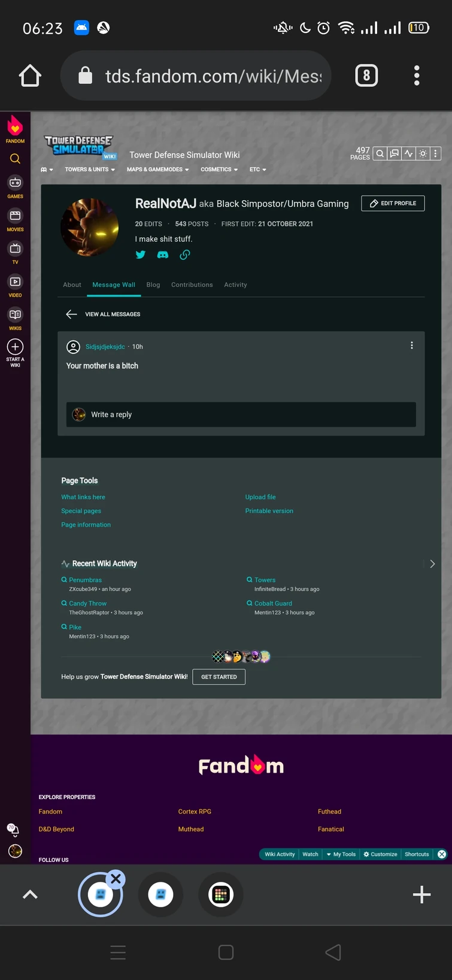
Task: Open the user avatar at sidebar bottom
Action: [x=15, y=851]
